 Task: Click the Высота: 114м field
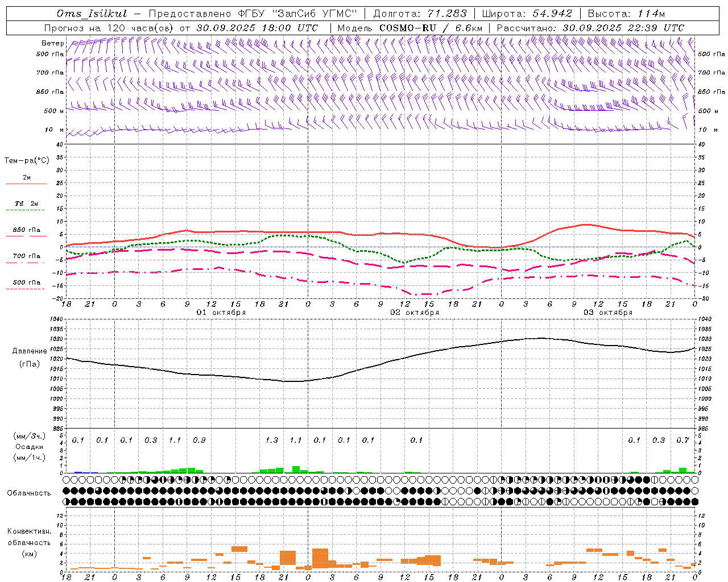pos(626,14)
